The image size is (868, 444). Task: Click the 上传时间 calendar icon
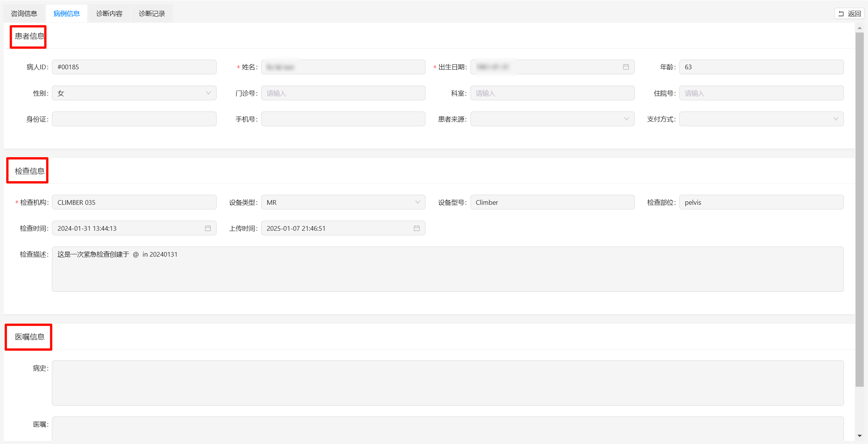(x=417, y=228)
